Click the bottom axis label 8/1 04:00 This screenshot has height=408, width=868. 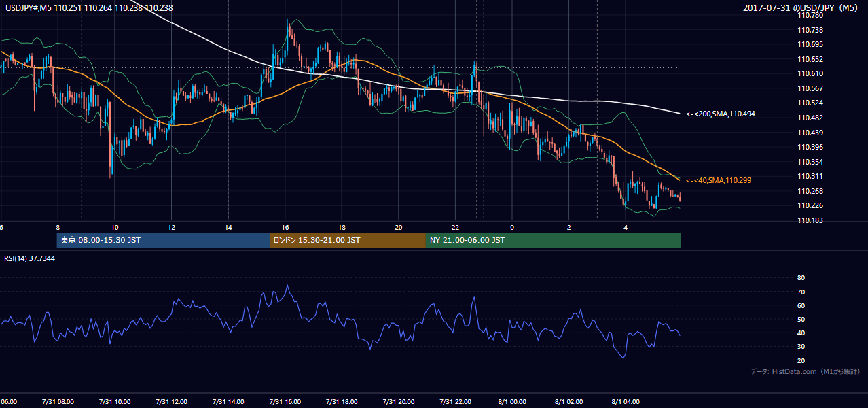[x=626, y=401]
